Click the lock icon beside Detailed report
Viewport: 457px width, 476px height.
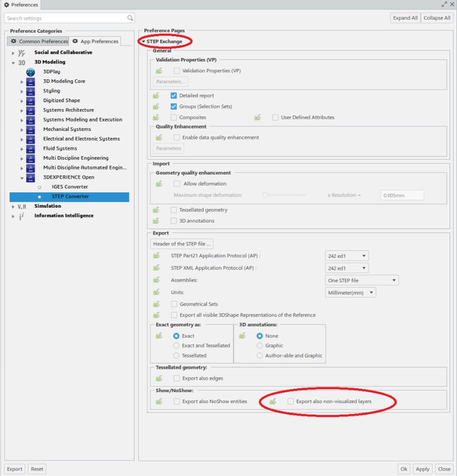click(156, 96)
